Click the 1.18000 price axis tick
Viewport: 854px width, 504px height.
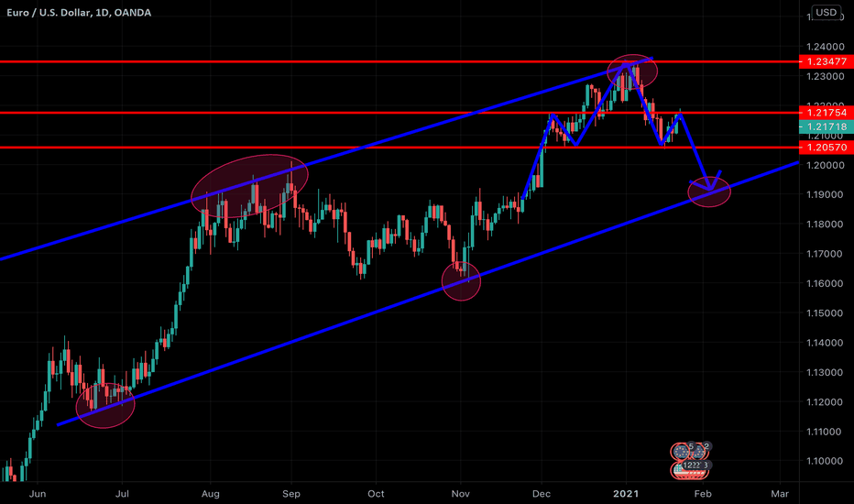(826, 224)
